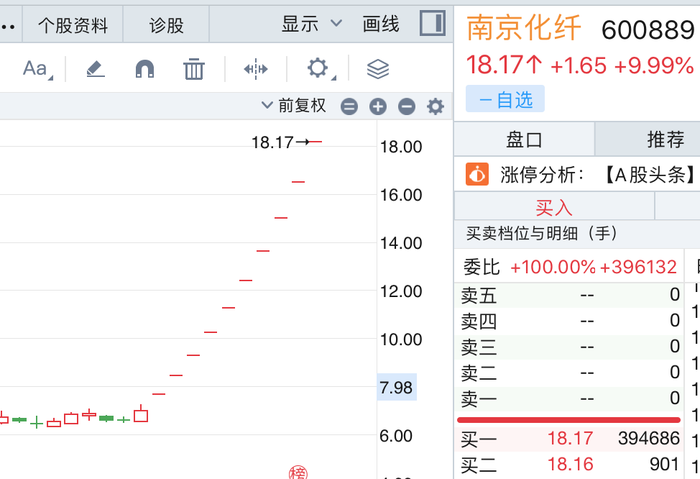700x479 pixels.
Task: Pick the eraser drawing tool
Action: (x=95, y=69)
